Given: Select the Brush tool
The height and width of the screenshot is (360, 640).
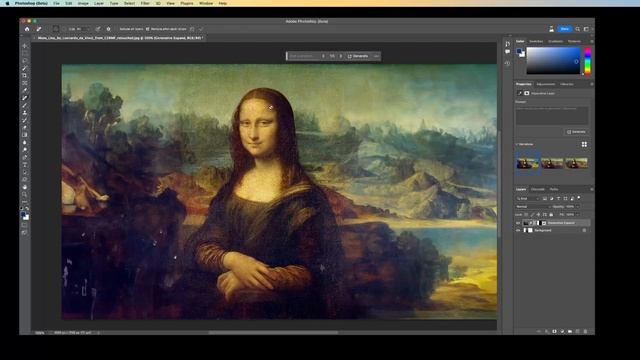Looking at the screenshot, I should [25, 105].
